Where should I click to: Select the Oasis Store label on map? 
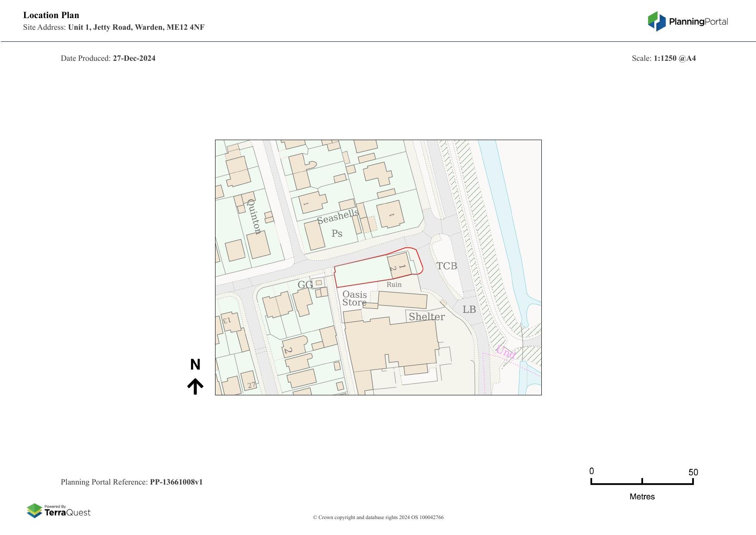(x=354, y=298)
